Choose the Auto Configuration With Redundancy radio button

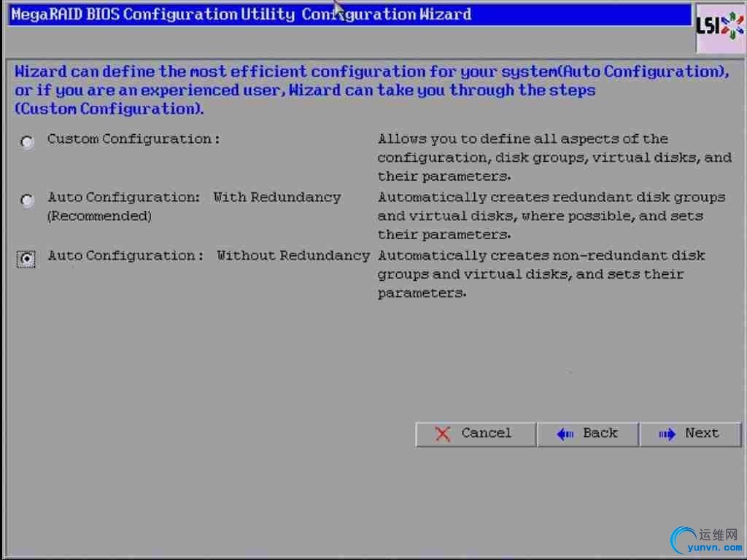point(27,201)
